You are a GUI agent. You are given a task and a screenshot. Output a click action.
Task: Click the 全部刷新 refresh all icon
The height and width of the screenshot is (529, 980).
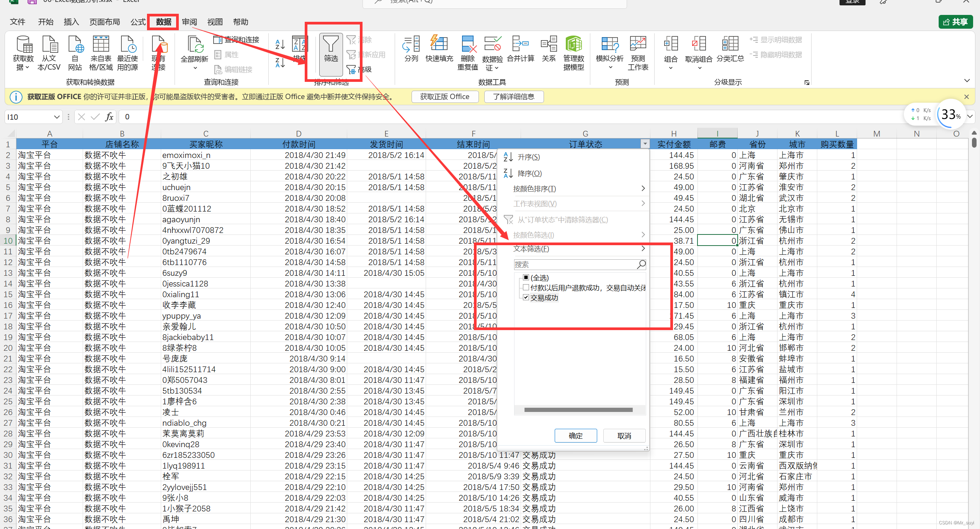coord(195,45)
